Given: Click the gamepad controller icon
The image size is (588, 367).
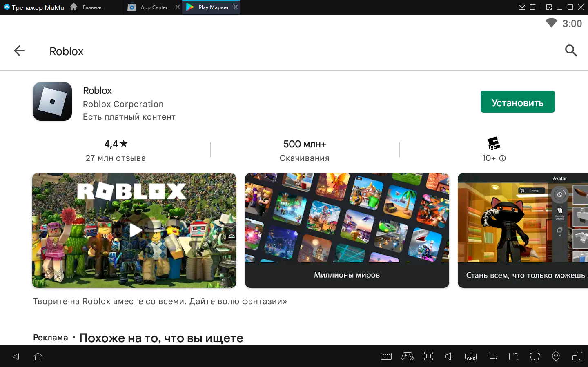Looking at the screenshot, I should pos(407,356).
